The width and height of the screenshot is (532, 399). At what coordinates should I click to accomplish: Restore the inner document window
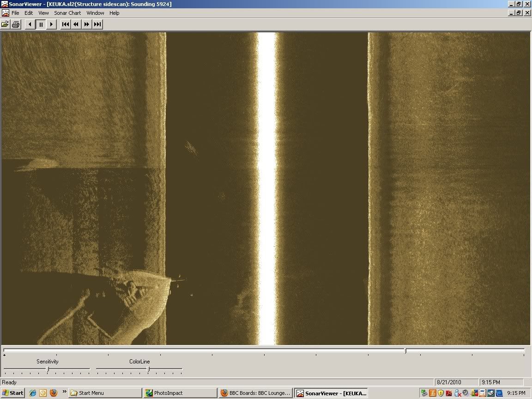click(x=519, y=13)
